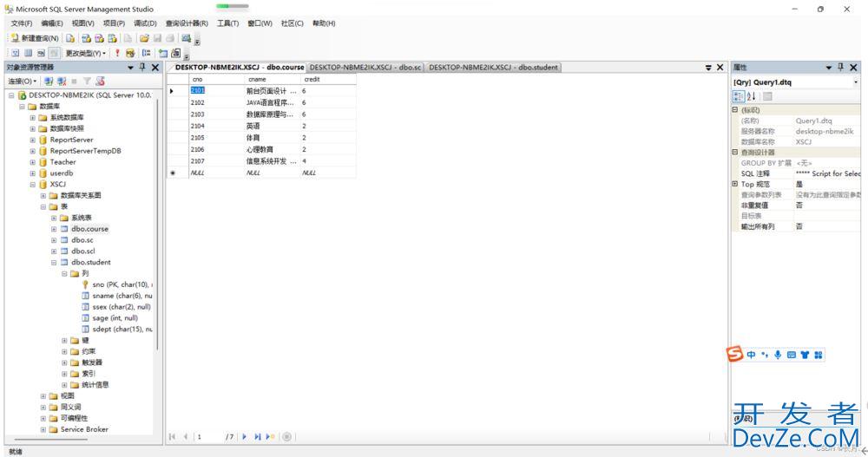Click the 非重复值 property value 否
Screen dimensions: 868x457
tap(826, 206)
